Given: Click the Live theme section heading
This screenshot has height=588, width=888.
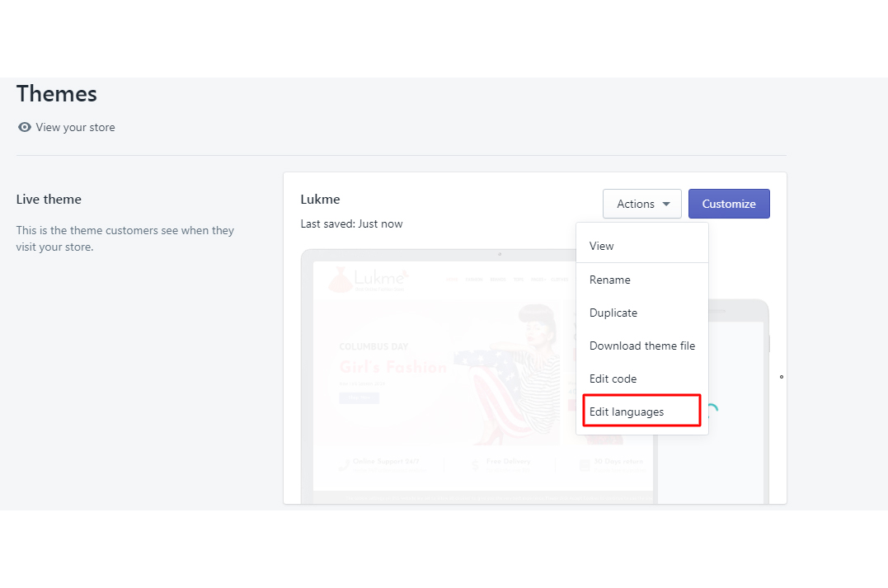Looking at the screenshot, I should (x=49, y=199).
